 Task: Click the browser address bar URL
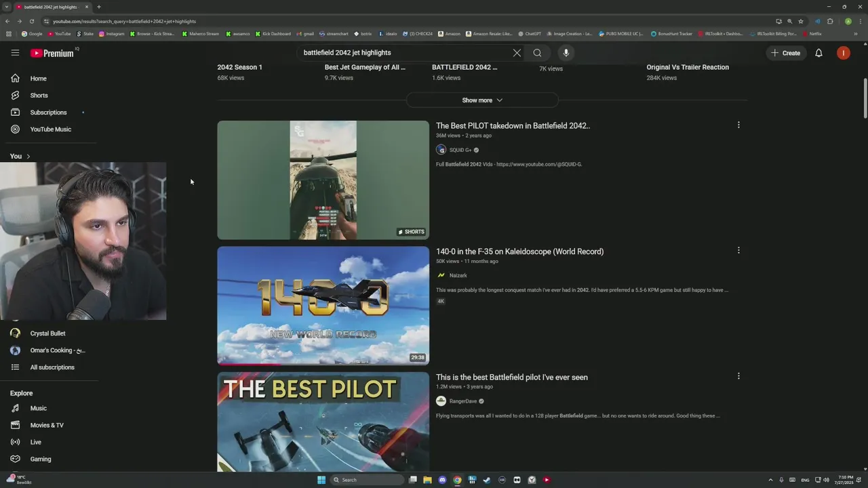point(124,21)
